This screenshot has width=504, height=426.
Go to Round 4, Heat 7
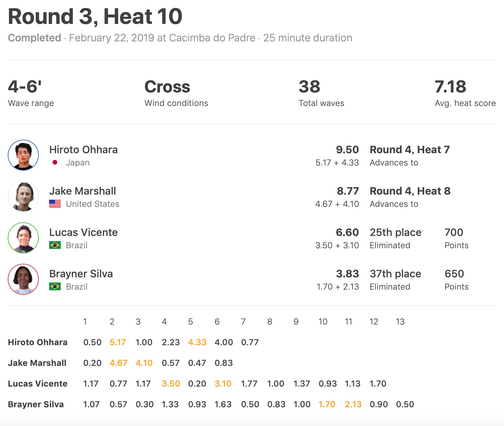[410, 150]
